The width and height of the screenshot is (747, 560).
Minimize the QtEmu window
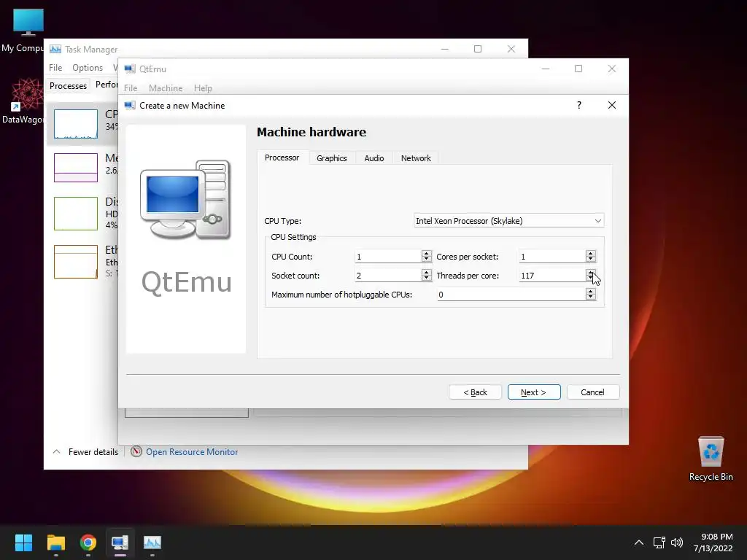coord(546,69)
